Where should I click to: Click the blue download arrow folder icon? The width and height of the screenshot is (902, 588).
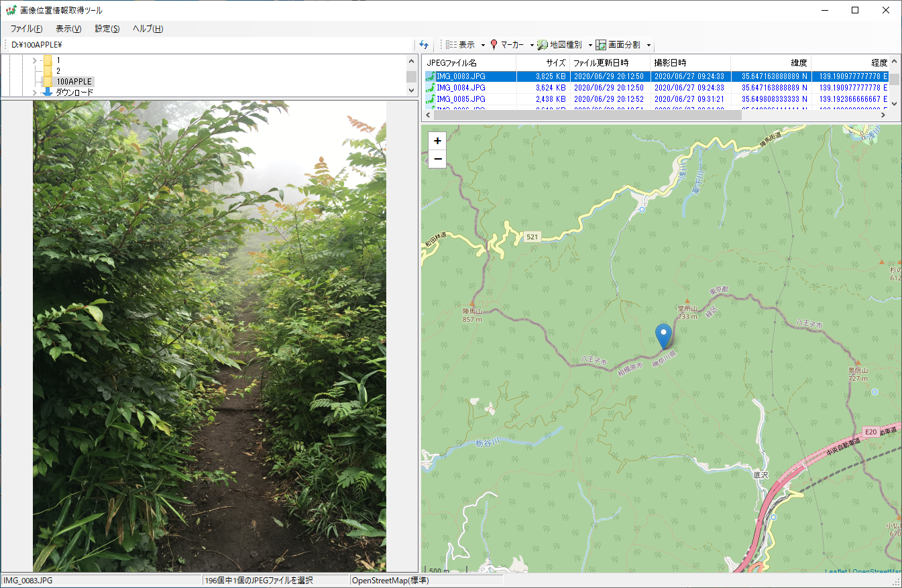click(x=48, y=92)
